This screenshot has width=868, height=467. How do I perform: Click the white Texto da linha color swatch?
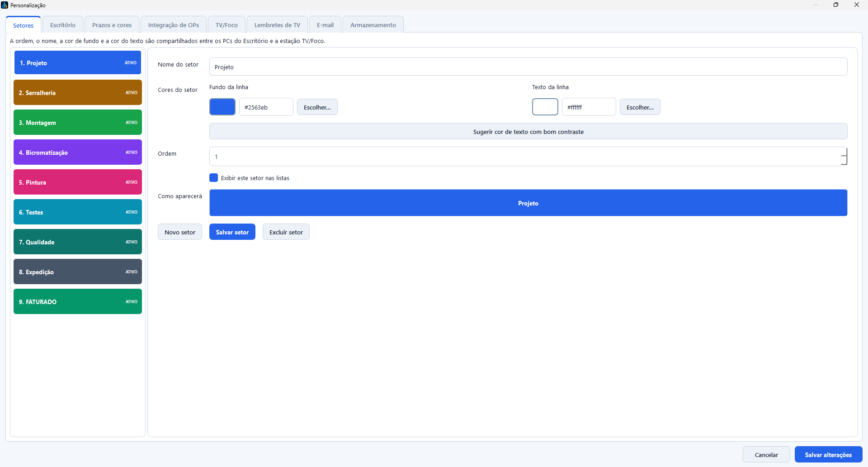(545, 107)
